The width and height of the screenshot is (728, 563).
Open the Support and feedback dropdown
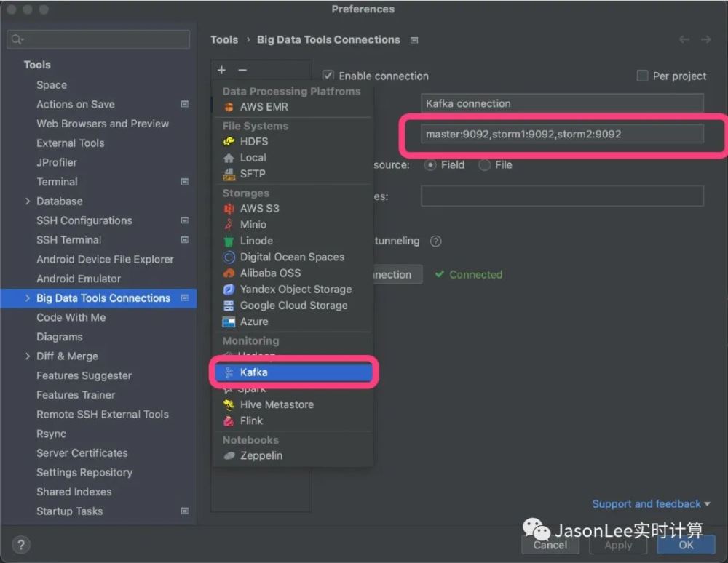pos(651,503)
